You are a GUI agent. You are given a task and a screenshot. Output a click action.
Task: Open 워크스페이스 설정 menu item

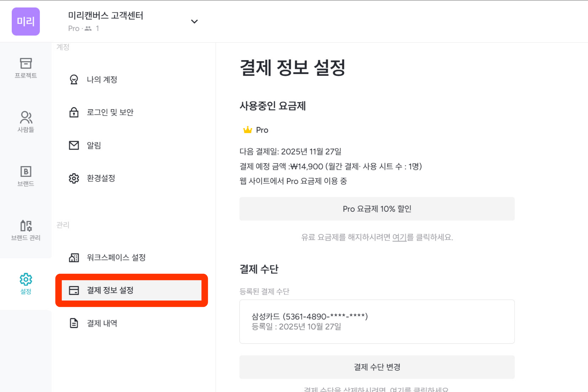(x=116, y=258)
